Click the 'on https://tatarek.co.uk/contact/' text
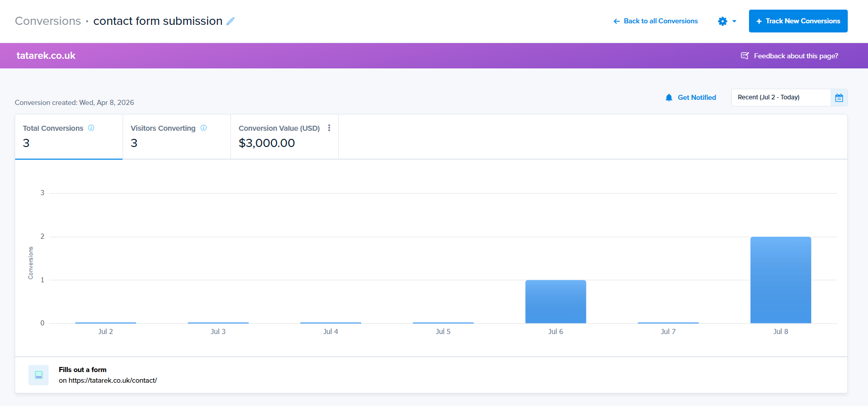The height and width of the screenshot is (406, 868). point(108,380)
